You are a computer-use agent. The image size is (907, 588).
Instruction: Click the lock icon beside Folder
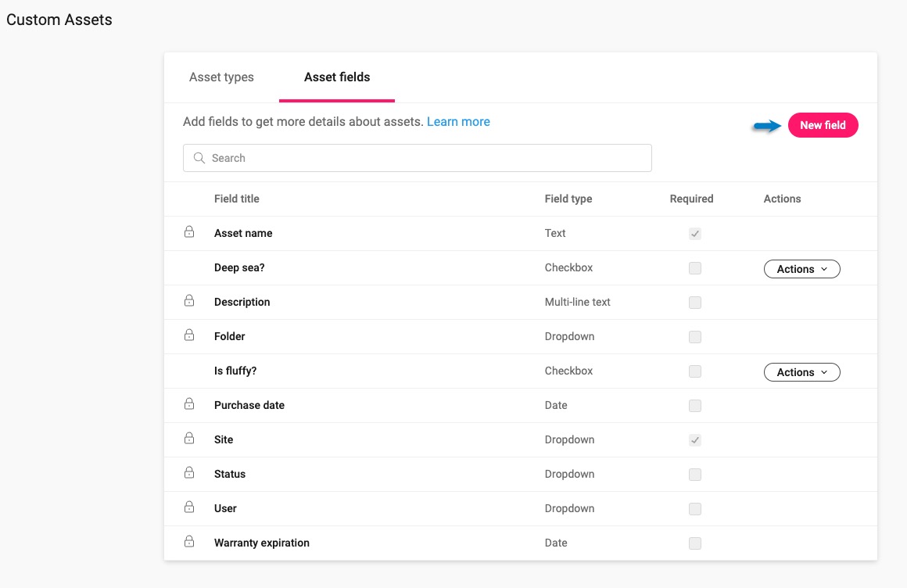coord(189,335)
